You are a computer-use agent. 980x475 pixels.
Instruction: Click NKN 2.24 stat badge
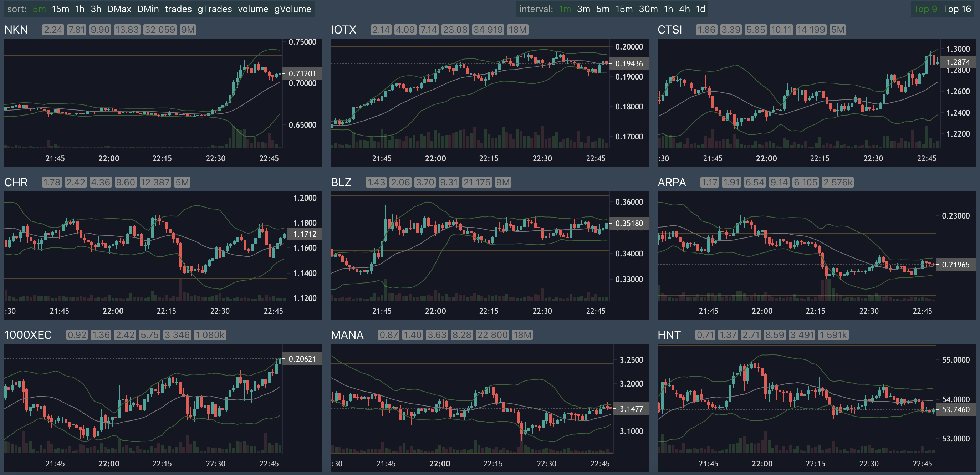53,30
